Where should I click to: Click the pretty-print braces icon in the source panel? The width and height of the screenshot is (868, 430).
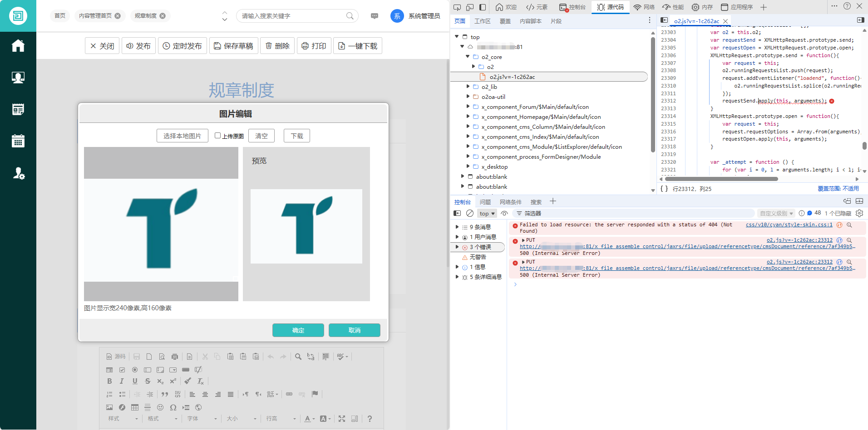tap(664, 189)
